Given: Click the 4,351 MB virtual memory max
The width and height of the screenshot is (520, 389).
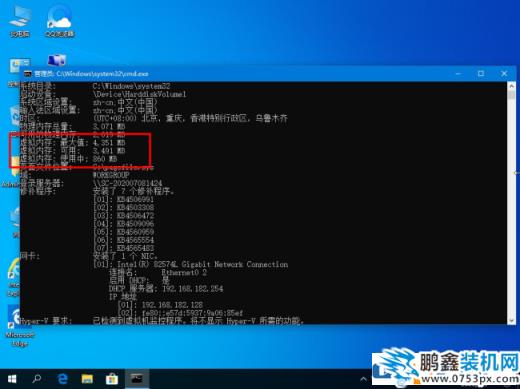Looking at the screenshot, I should [x=109, y=143].
